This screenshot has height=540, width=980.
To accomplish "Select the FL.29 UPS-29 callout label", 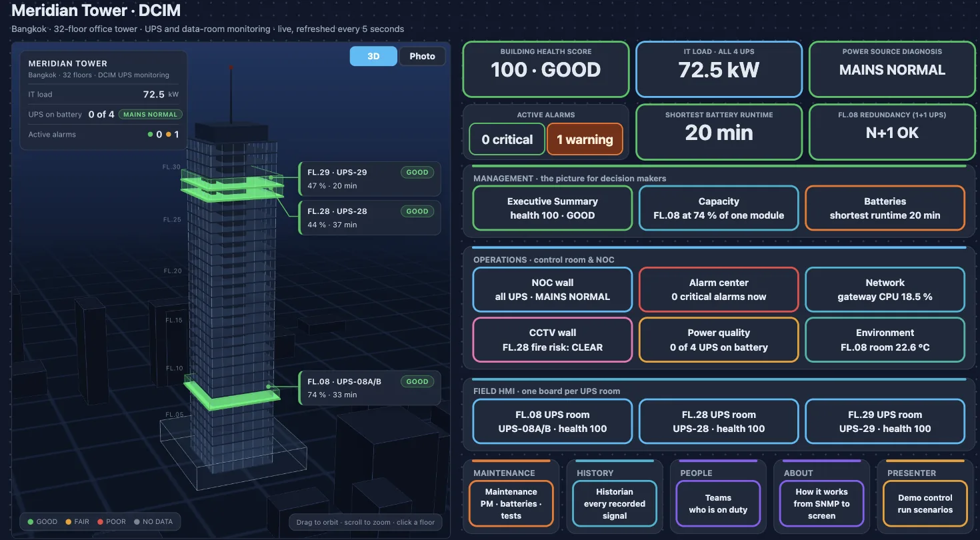I will tap(369, 179).
